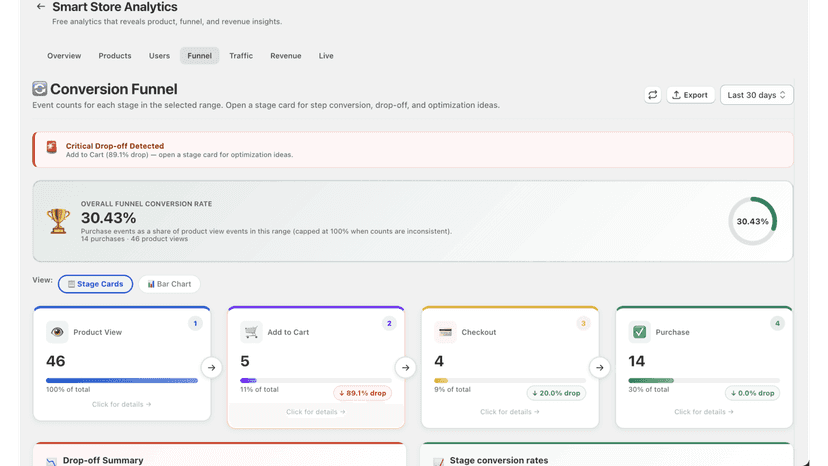Click the Purchase count 14

[x=637, y=361]
